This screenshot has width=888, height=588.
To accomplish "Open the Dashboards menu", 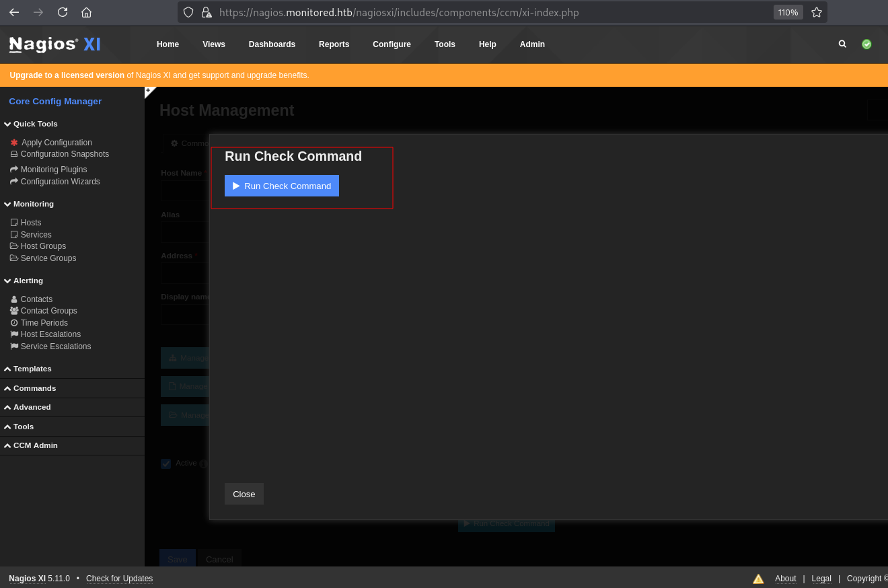I will pos(272,44).
